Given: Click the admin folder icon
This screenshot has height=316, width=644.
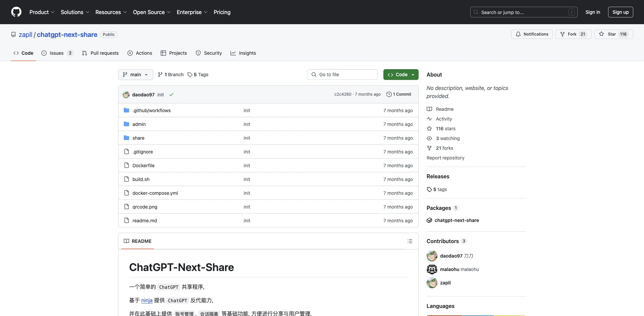Looking at the screenshot, I should pyautogui.click(x=126, y=124).
